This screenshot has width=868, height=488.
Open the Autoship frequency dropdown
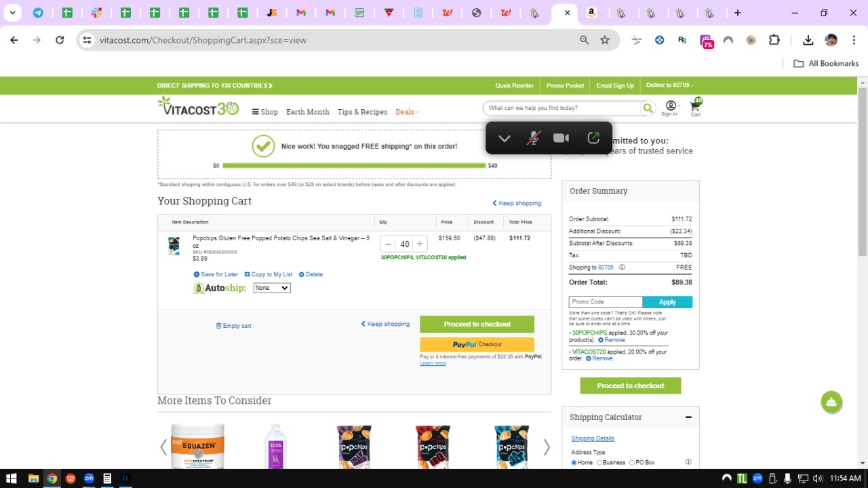point(272,288)
